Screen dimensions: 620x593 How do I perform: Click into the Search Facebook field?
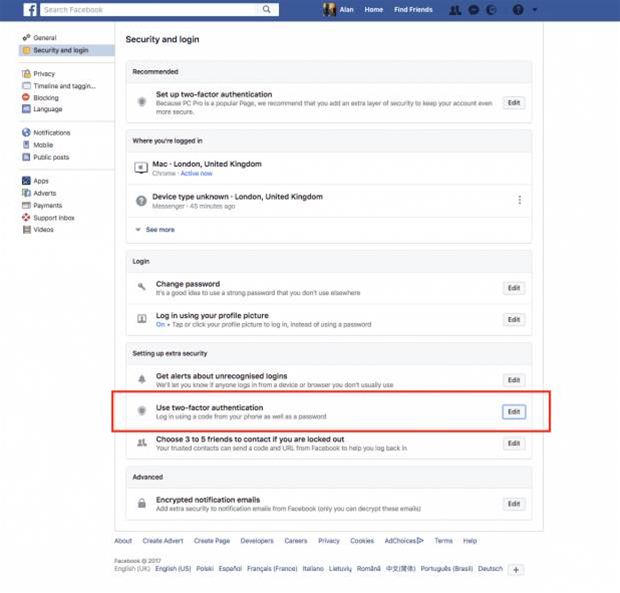[x=150, y=10]
